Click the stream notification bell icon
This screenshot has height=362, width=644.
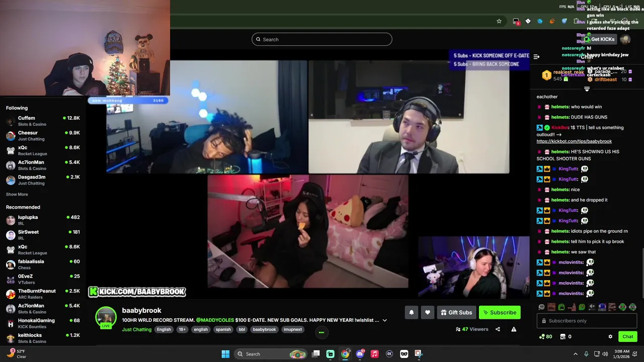[x=411, y=312]
